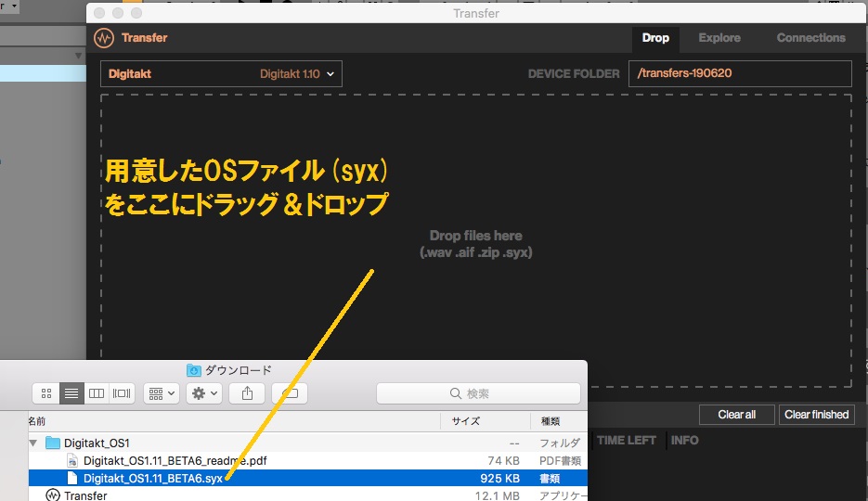
Task: Click the PDF file icon for readme
Action: pos(72,460)
